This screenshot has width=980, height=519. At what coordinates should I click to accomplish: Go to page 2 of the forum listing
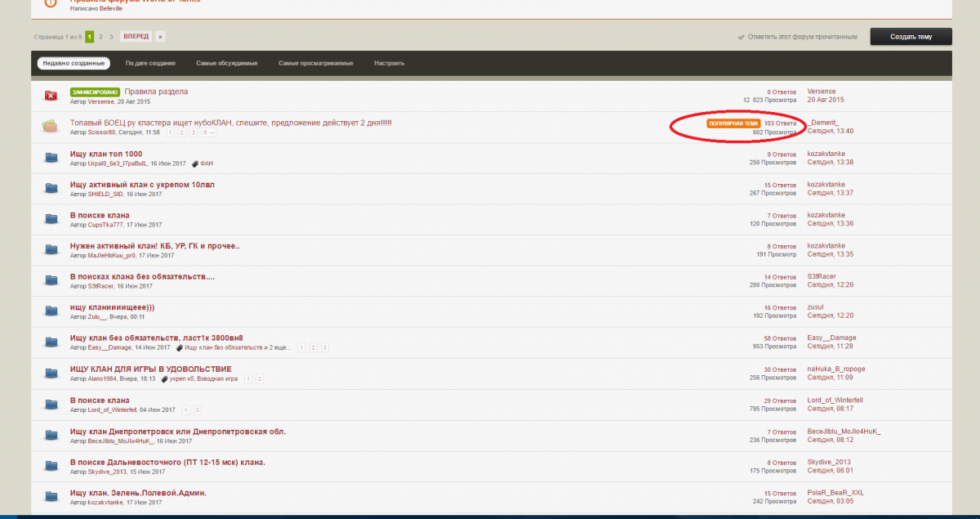[100, 37]
